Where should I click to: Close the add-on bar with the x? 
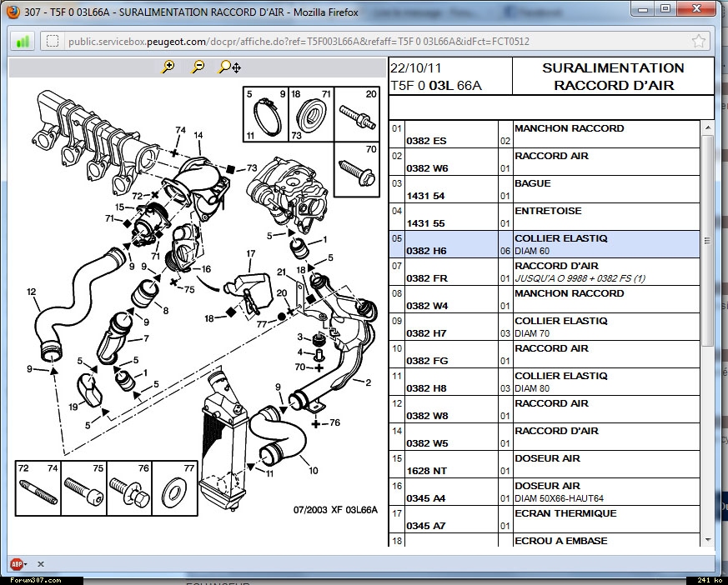tap(41, 564)
